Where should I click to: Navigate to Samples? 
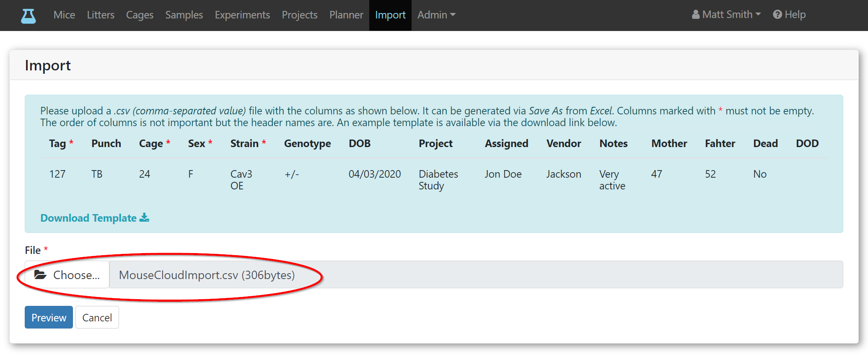click(x=184, y=15)
